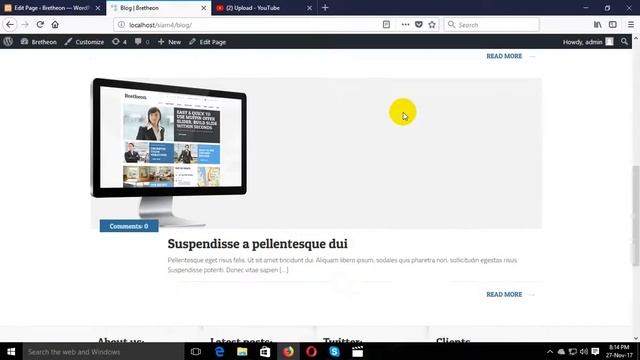Open Skype from the taskbar

pyautogui.click(x=334, y=351)
